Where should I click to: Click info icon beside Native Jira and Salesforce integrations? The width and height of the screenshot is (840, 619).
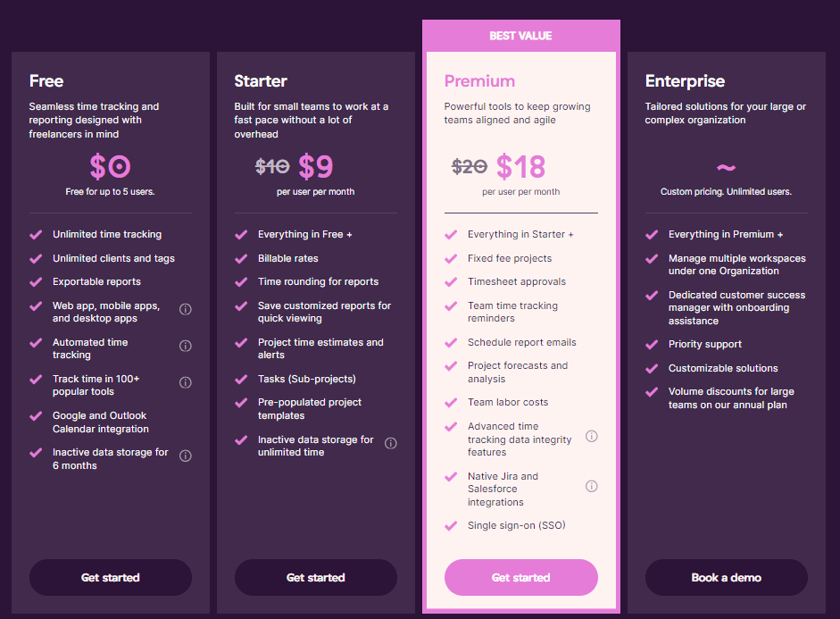pyautogui.click(x=591, y=486)
